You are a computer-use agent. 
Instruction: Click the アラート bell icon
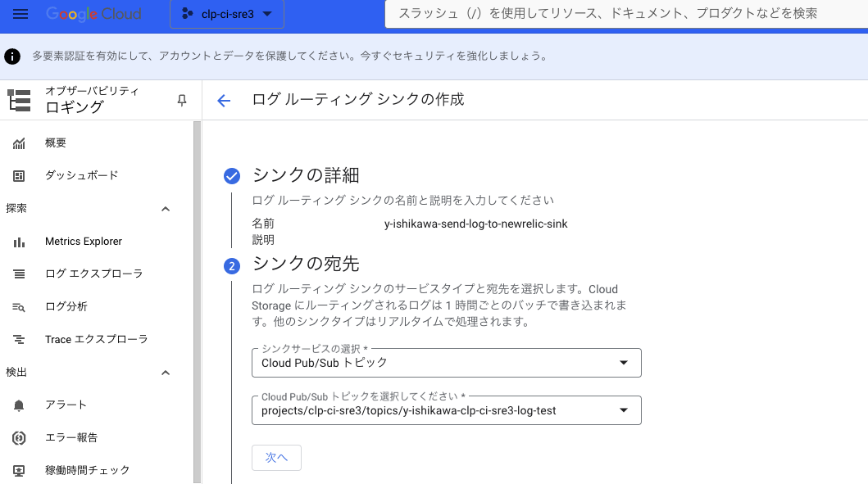pos(19,405)
